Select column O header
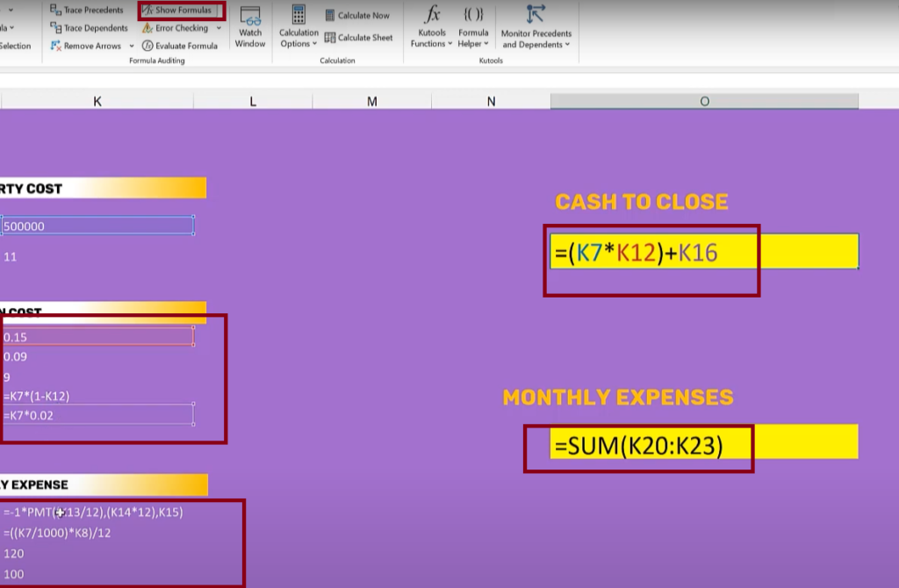Image resolution: width=899 pixels, height=588 pixels. [705, 102]
